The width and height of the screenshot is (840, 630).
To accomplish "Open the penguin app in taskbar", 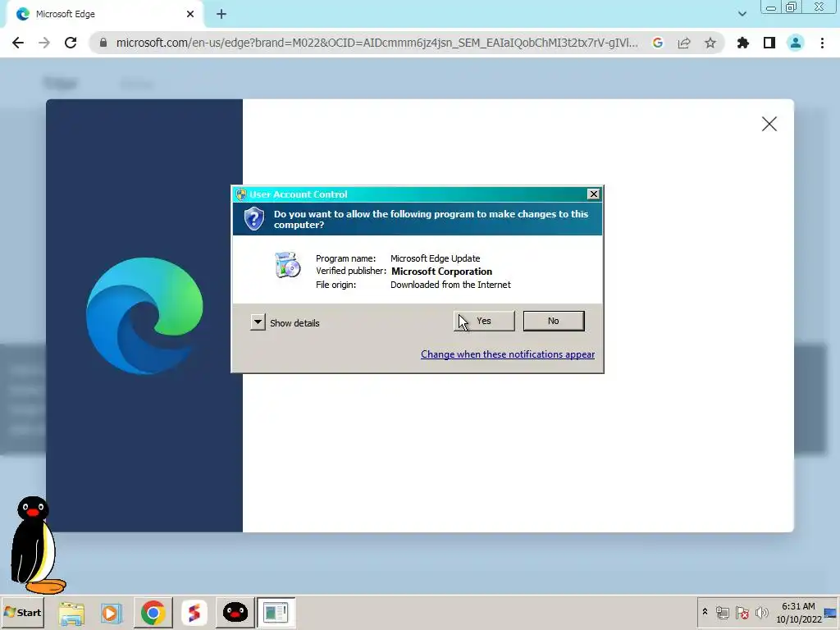I will point(235,612).
